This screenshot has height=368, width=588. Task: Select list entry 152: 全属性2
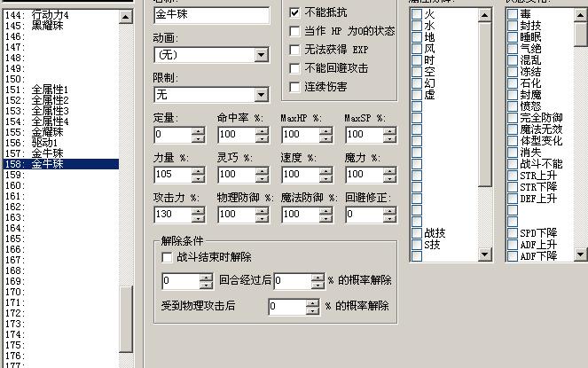(61, 100)
